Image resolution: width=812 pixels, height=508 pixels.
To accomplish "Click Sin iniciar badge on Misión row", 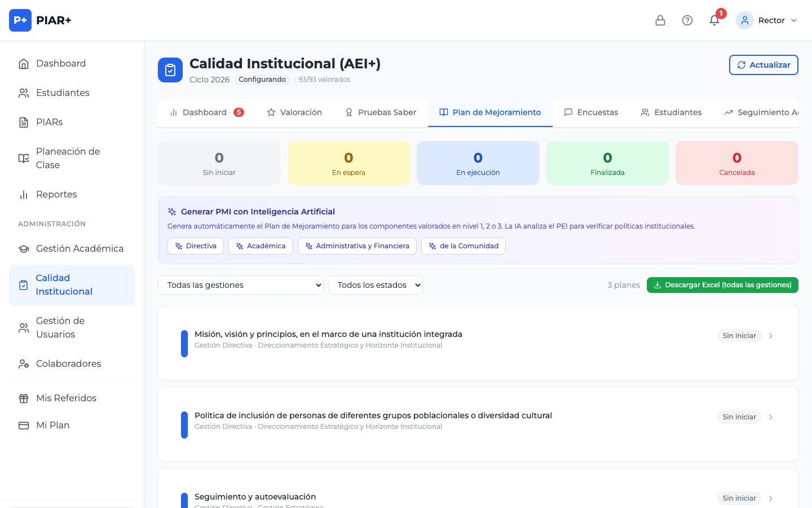I will 739,336.
